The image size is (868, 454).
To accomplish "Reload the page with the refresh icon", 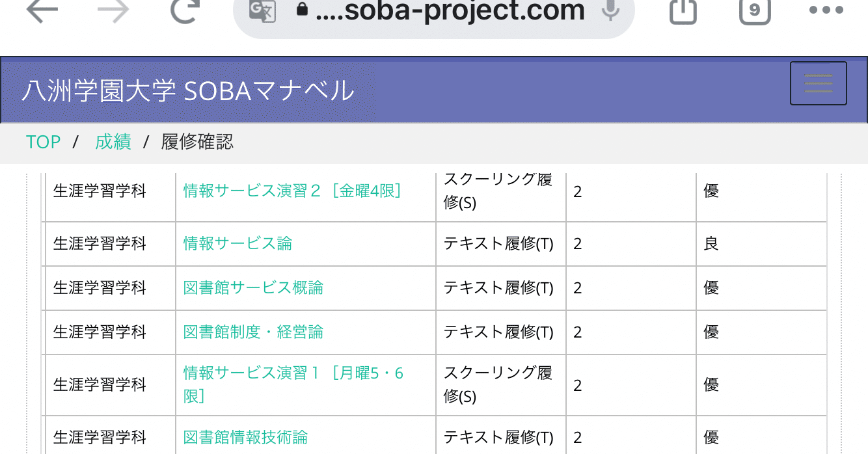I will click(x=184, y=10).
